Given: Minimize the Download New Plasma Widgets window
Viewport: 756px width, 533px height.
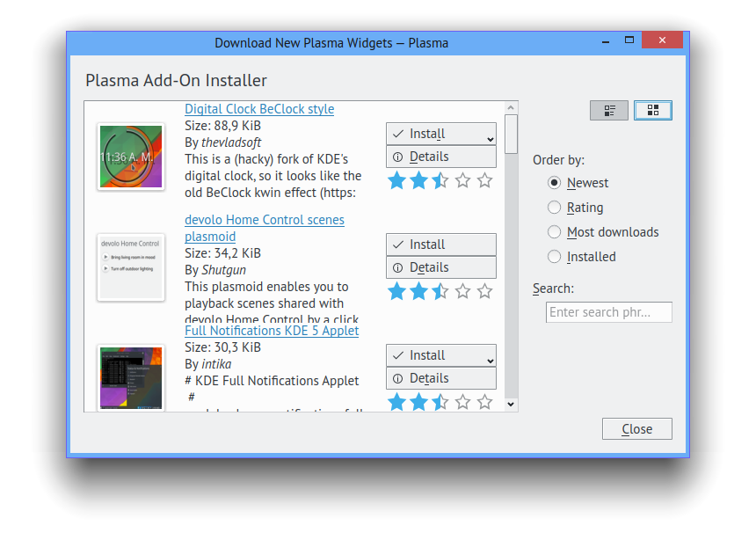Looking at the screenshot, I should click(606, 41).
